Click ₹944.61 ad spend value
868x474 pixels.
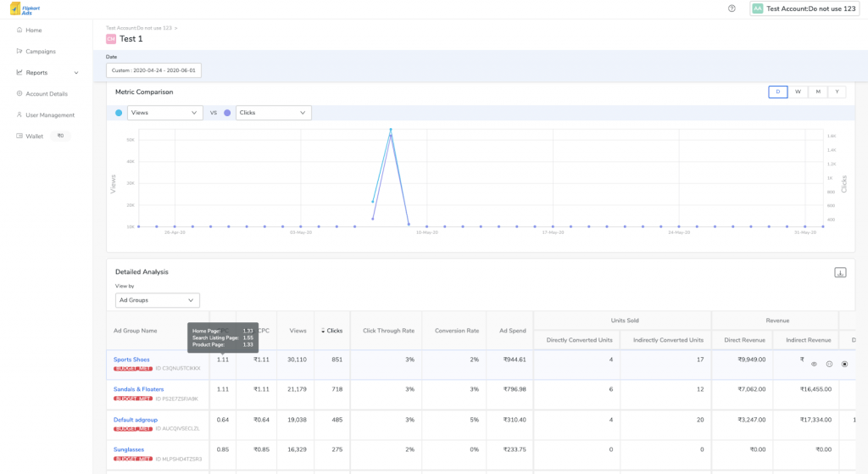tap(515, 360)
